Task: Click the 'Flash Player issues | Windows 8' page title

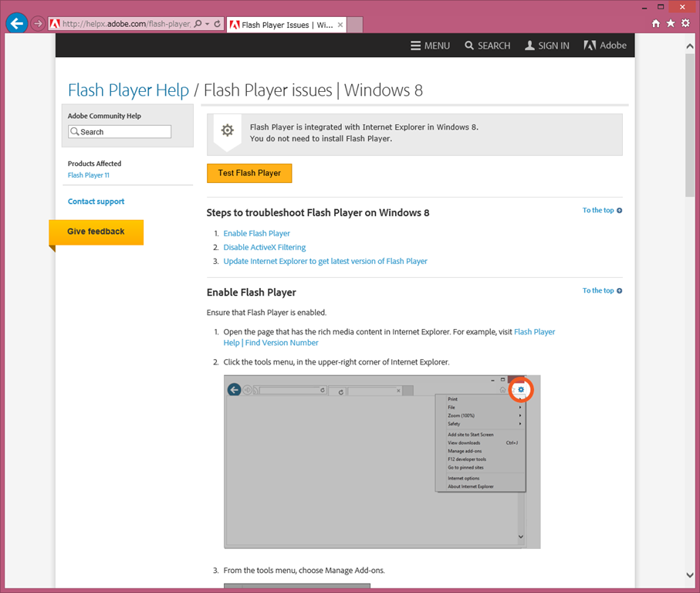Action: [x=313, y=90]
